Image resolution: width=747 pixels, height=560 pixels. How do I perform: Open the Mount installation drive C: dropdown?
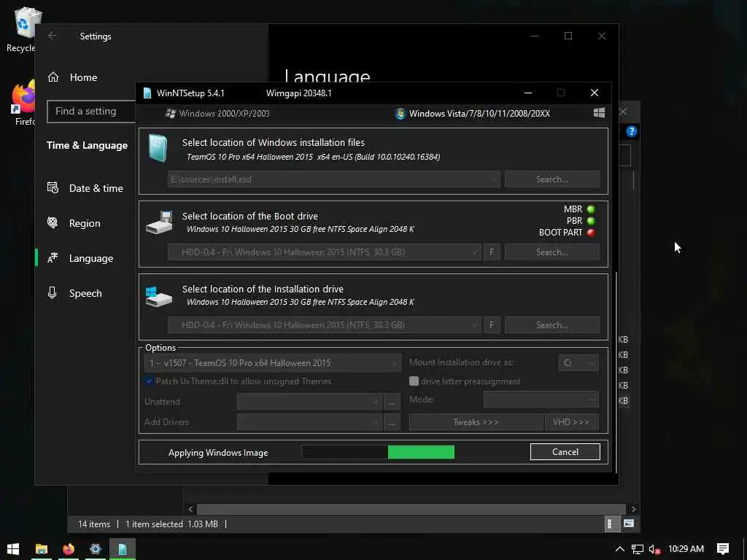tap(578, 363)
